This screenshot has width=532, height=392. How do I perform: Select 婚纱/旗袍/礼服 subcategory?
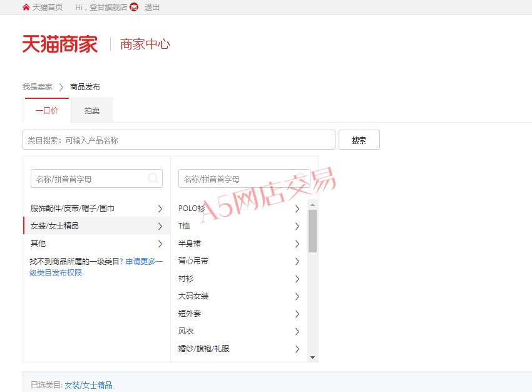point(239,349)
